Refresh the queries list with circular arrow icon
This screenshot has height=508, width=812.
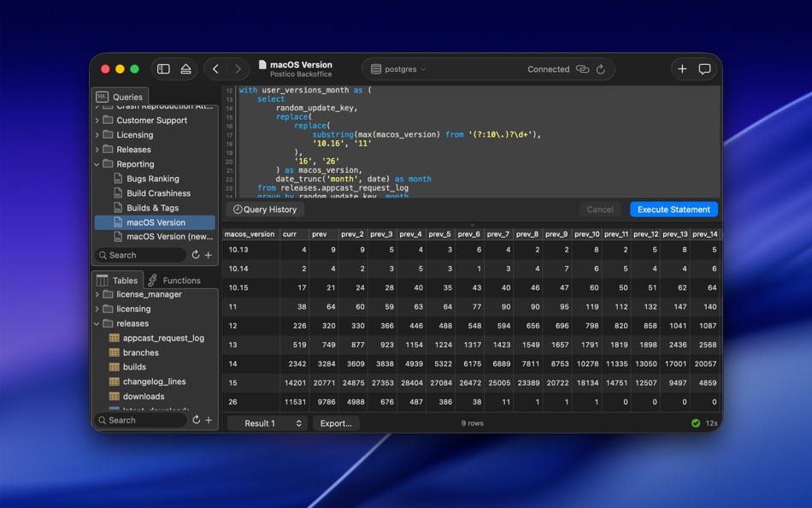tap(196, 255)
